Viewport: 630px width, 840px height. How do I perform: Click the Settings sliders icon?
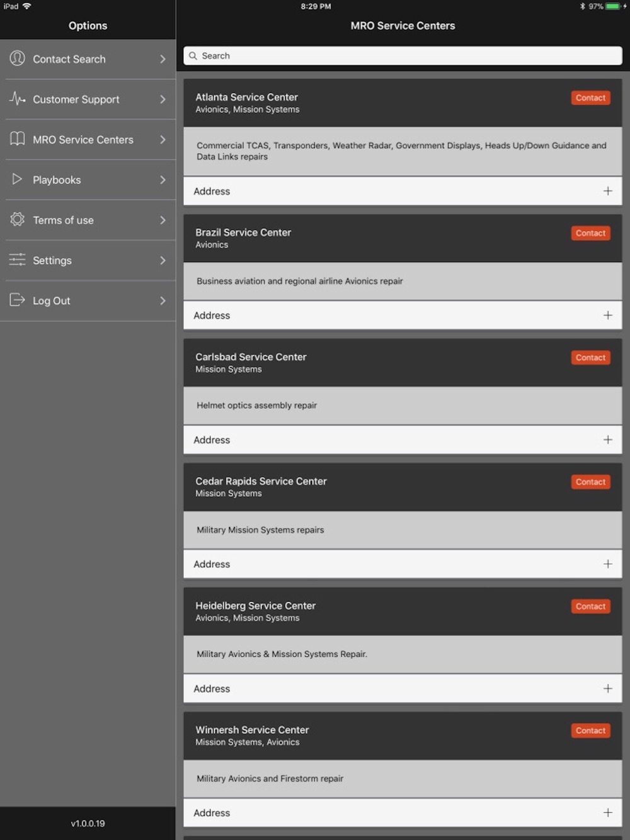(x=17, y=260)
